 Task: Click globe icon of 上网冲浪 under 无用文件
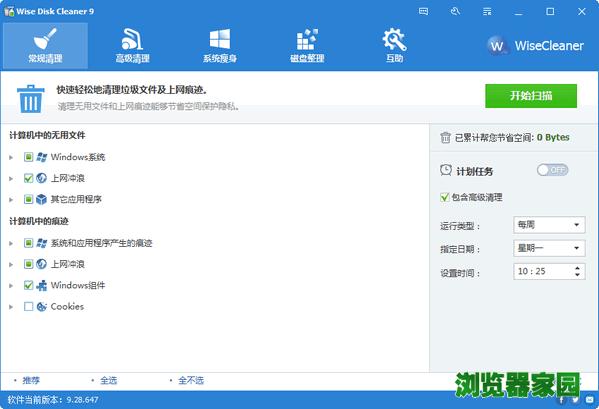click(41, 178)
